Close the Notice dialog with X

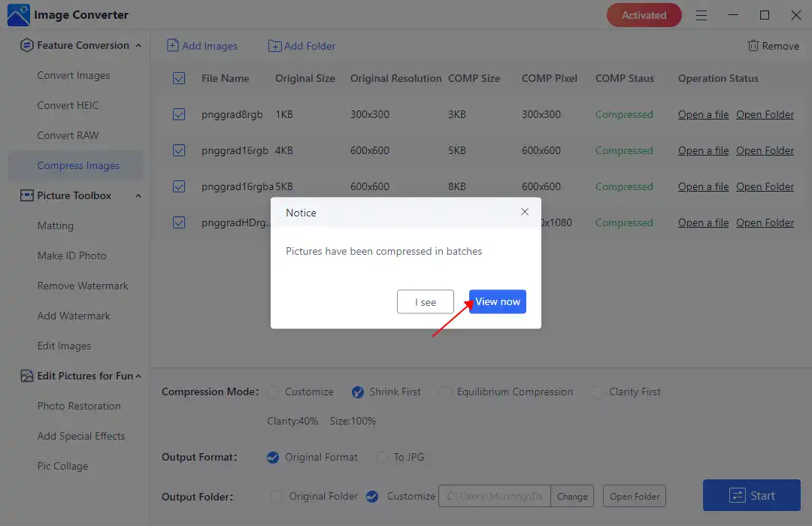pos(525,212)
